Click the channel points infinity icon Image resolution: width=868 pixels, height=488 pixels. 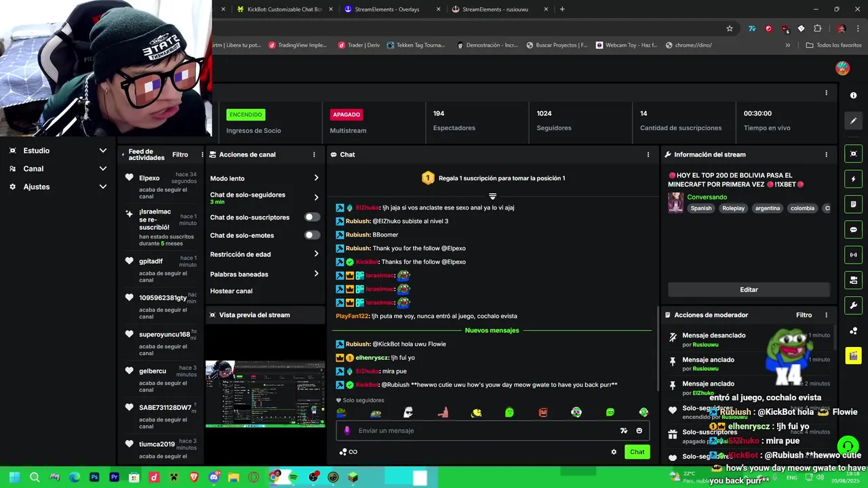click(349, 452)
